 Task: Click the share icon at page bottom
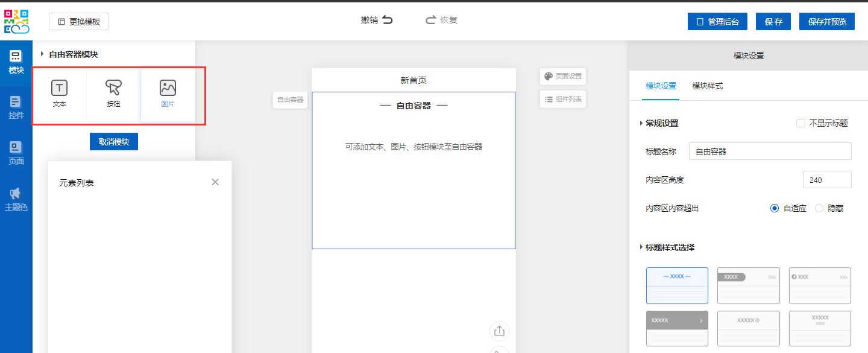pyautogui.click(x=499, y=331)
